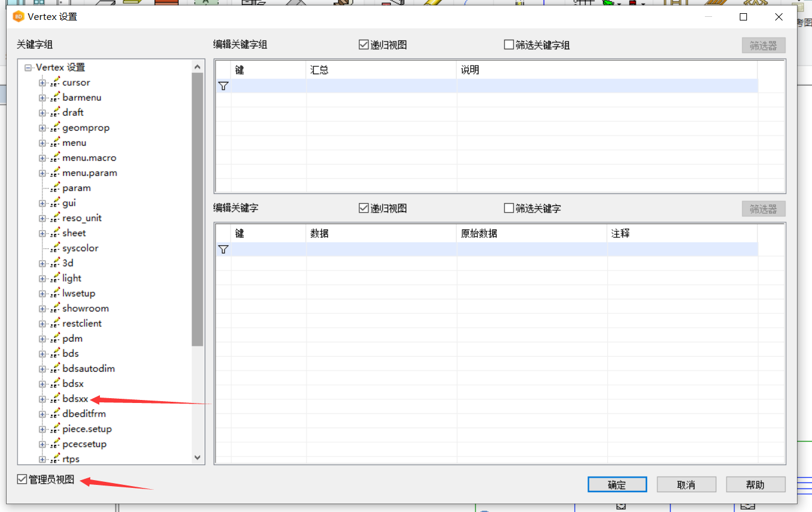
Task: Click the 汇总 column header
Action: (382, 70)
